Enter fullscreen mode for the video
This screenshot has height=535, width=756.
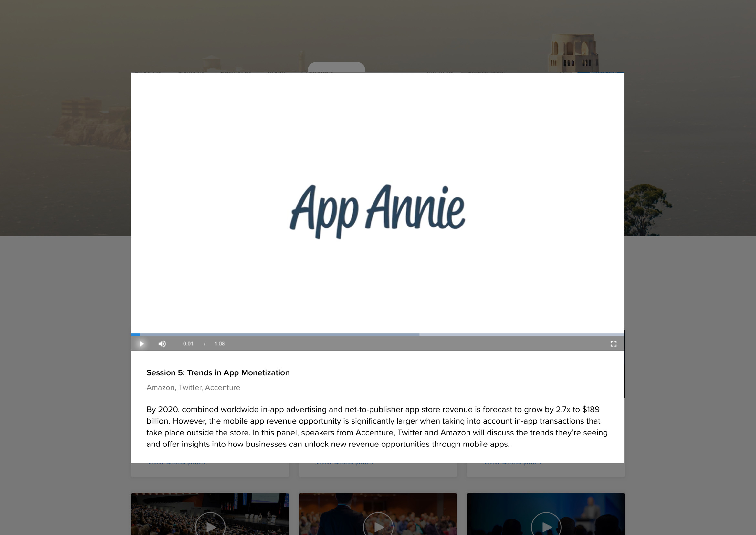click(614, 344)
